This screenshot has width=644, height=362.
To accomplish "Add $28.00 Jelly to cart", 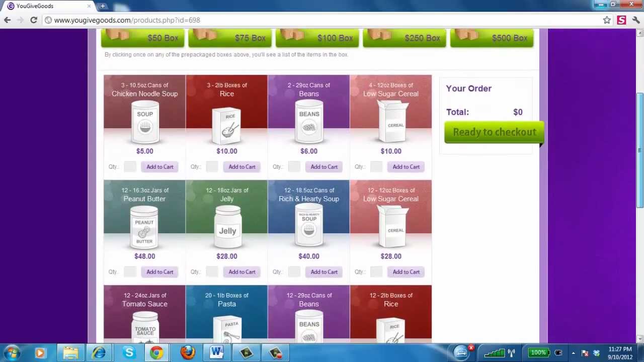I will point(242,272).
